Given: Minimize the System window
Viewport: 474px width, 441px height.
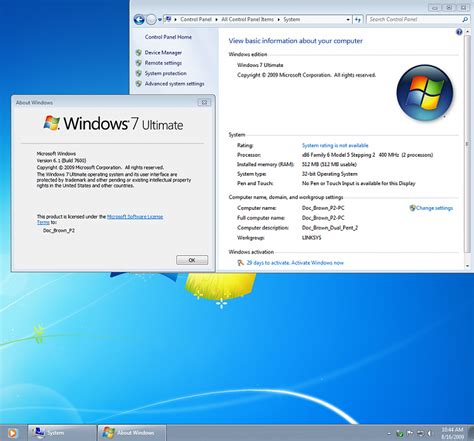Looking at the screenshot, I should click(x=434, y=8).
